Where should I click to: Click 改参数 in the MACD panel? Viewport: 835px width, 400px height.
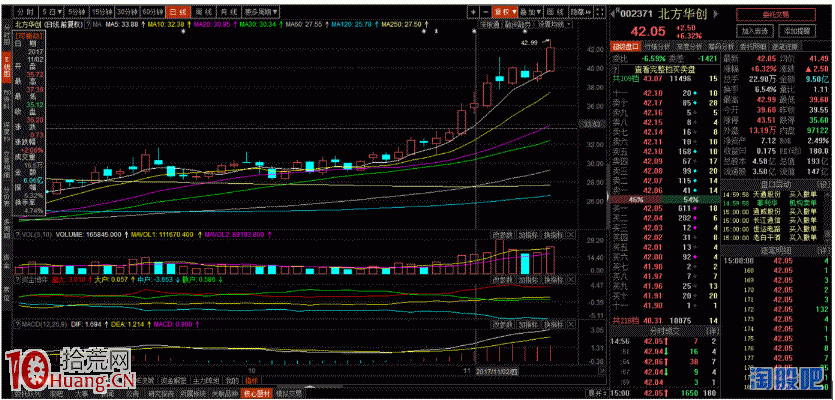502,323
